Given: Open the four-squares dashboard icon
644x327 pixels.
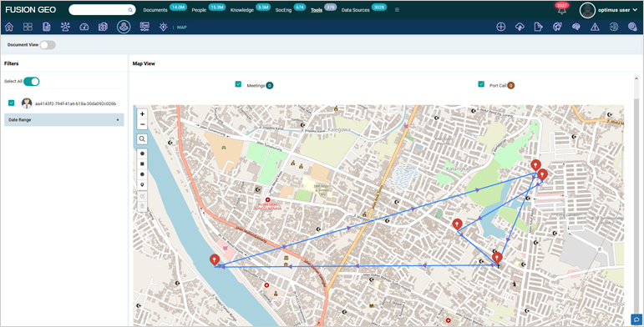Looking at the screenshot, I should pos(28,27).
